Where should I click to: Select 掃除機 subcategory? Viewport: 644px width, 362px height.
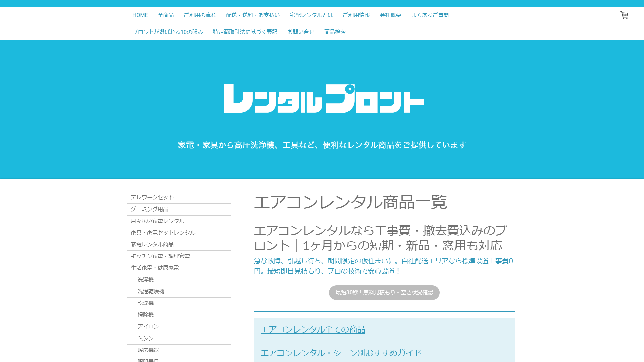(x=179, y=315)
